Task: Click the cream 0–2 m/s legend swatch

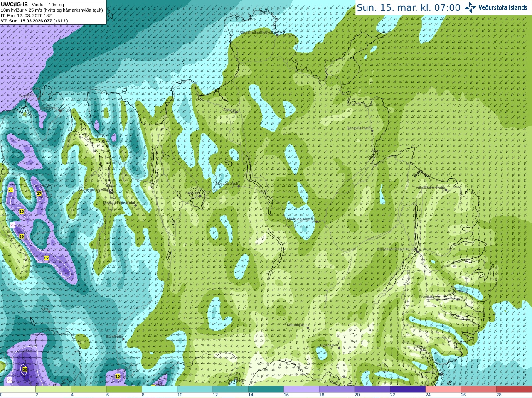Action: [x=18, y=389]
